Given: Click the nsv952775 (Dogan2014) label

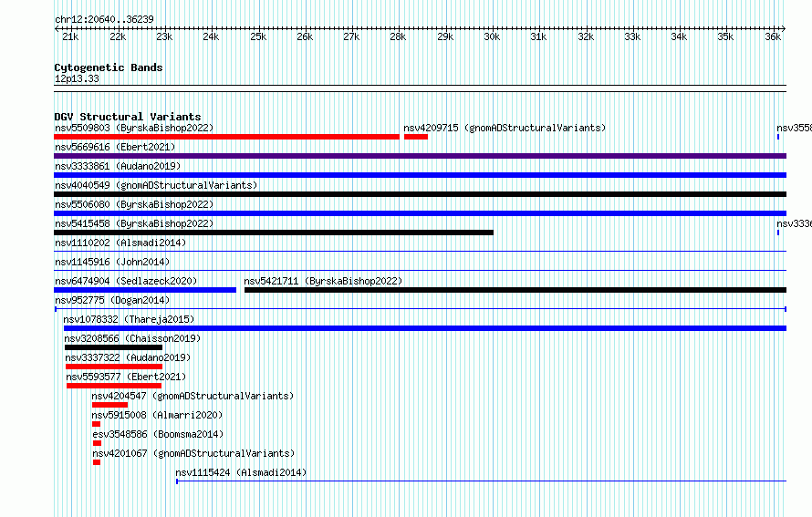Looking at the screenshot, I should click(x=112, y=300).
